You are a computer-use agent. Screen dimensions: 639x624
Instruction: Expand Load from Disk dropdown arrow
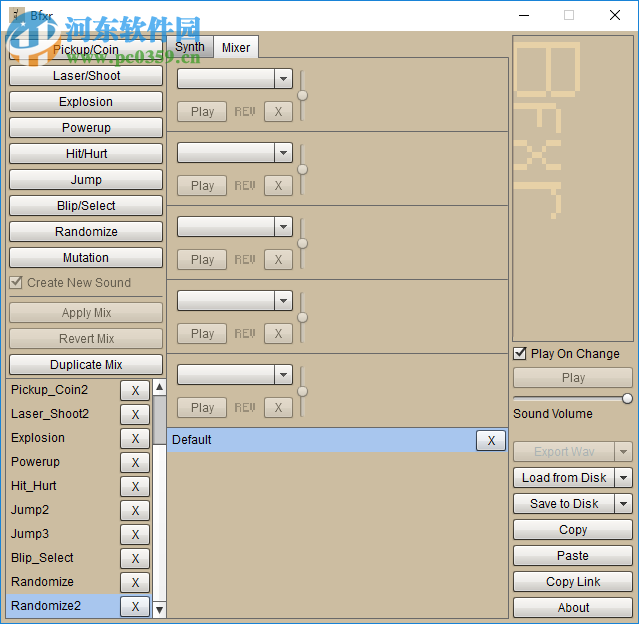click(x=624, y=478)
